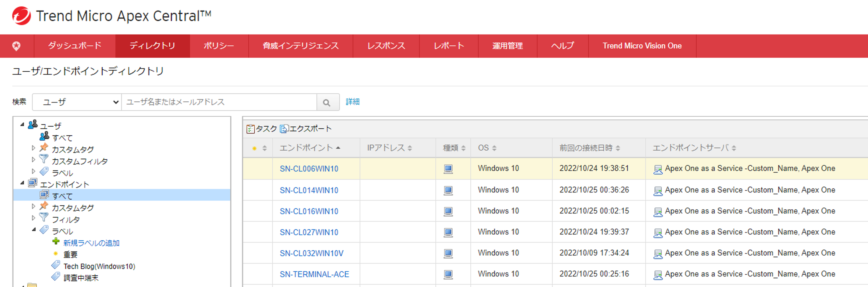Image resolution: width=868 pixels, height=287 pixels.
Task: Click the starred favorites icon in red navbar
Action: pos(16,46)
